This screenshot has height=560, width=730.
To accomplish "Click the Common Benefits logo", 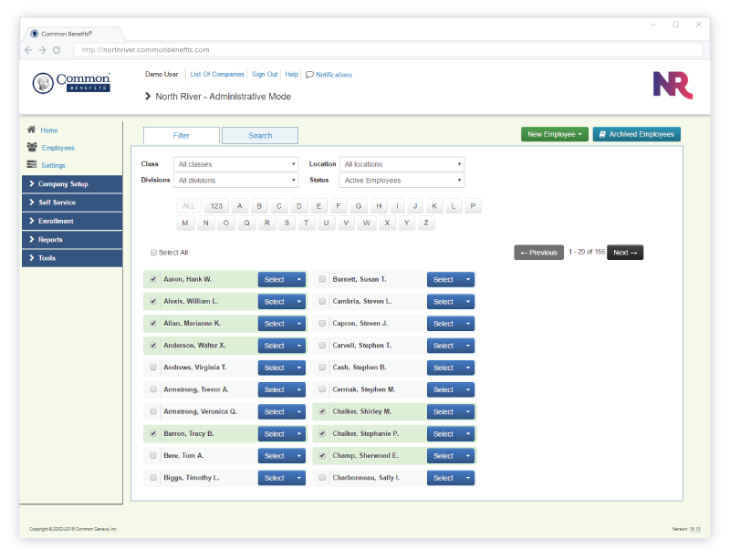I will pos(71,83).
